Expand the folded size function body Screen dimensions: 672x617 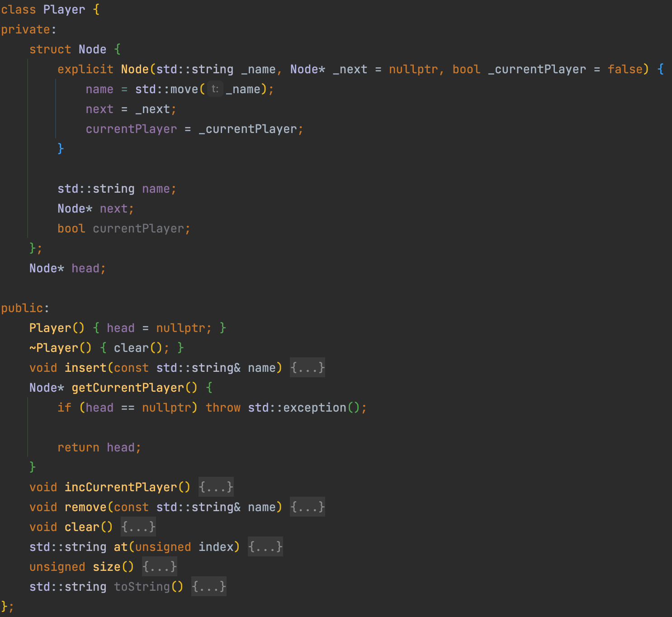click(x=160, y=566)
